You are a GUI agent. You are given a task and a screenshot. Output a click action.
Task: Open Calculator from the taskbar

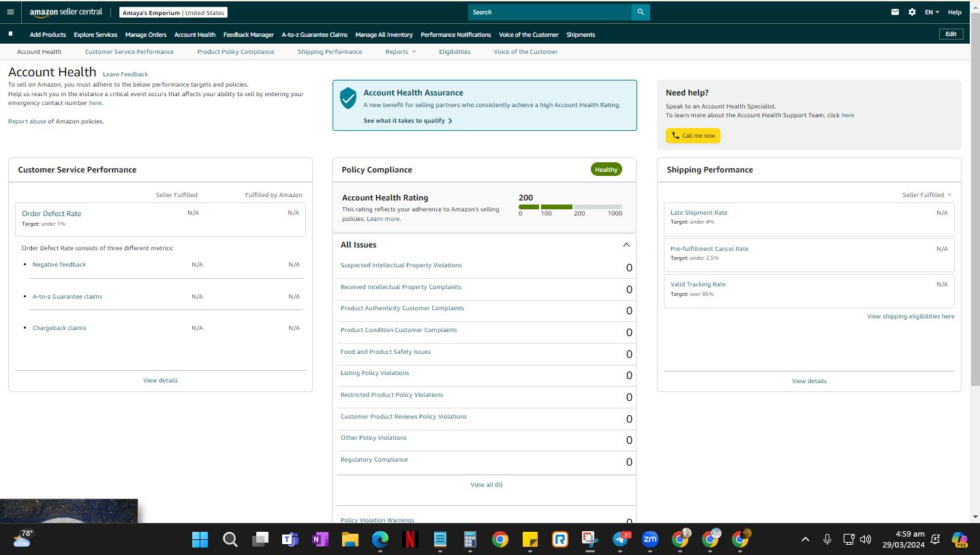point(470,539)
